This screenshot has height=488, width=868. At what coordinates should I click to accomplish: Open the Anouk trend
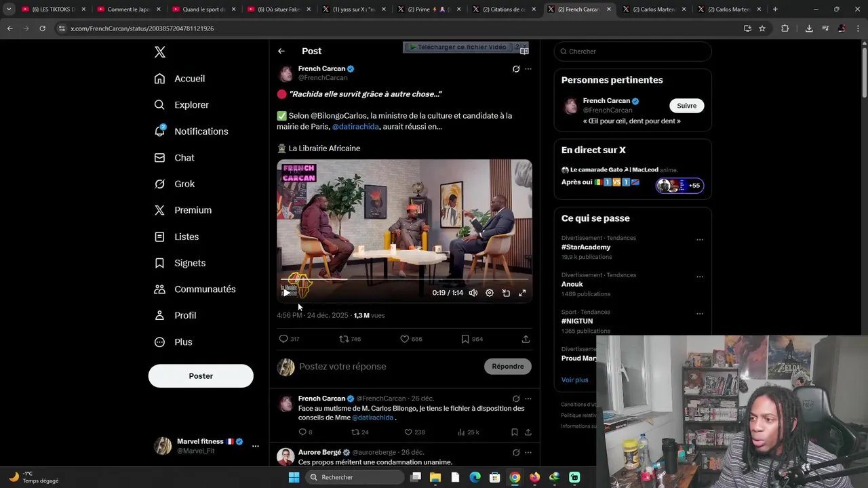point(572,285)
